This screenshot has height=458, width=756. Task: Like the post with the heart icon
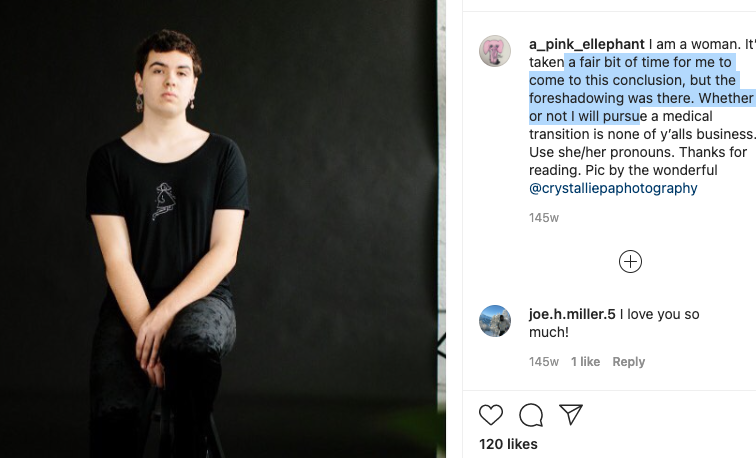tap(491, 415)
